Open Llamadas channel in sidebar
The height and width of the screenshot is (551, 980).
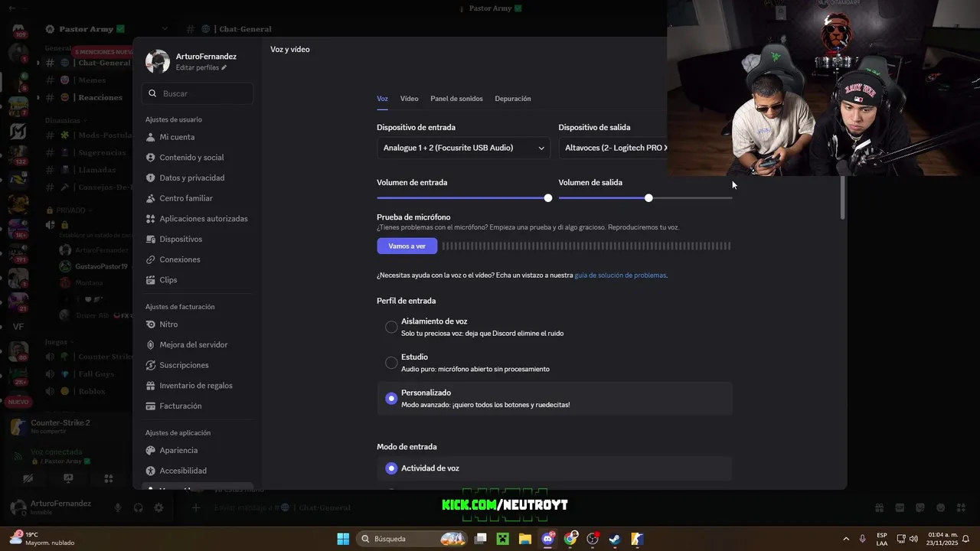pyautogui.click(x=88, y=170)
